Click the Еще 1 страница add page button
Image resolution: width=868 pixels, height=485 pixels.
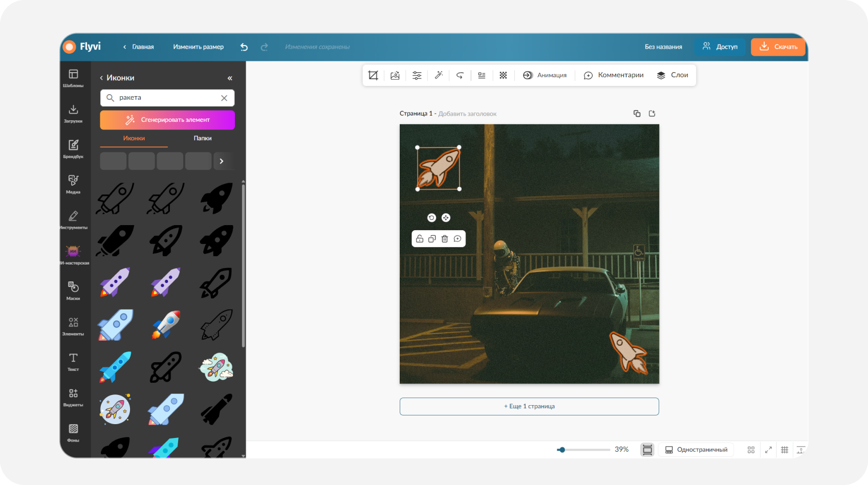click(x=529, y=406)
